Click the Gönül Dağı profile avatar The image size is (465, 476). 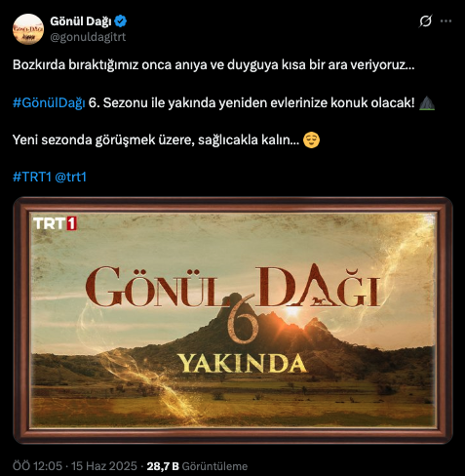pyautogui.click(x=28, y=29)
